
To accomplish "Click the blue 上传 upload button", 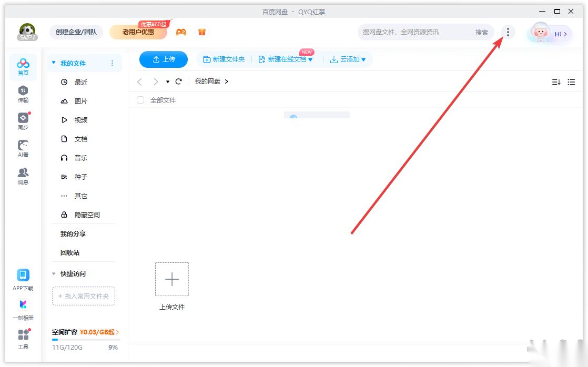I will click(x=164, y=59).
